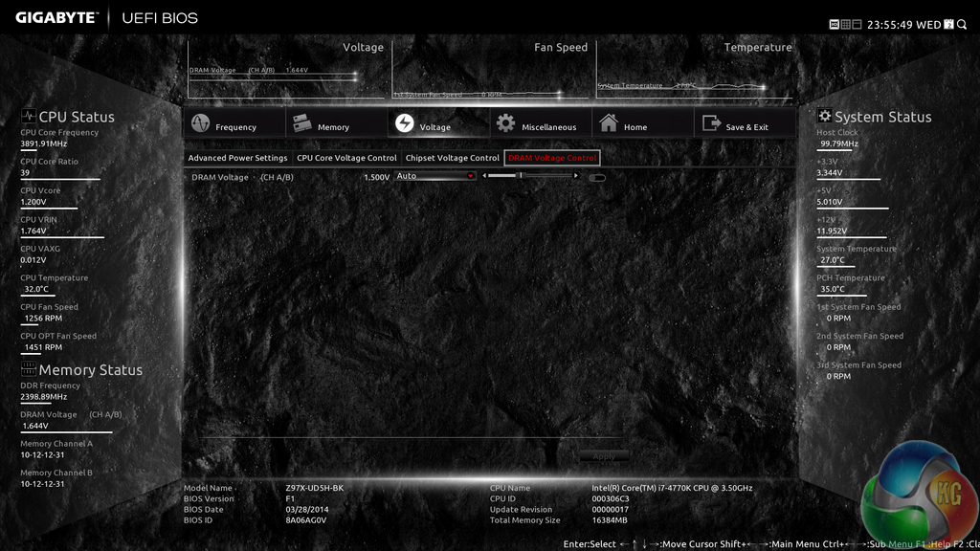Screen dimensions: 980x551
Task: Click Memory Channel A timings 10-12-12-31
Action: pos(42,454)
